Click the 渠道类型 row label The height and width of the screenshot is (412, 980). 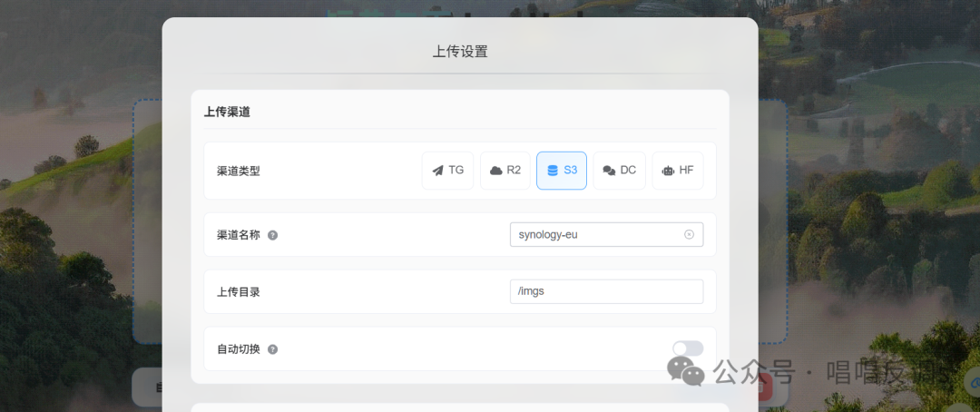(239, 171)
